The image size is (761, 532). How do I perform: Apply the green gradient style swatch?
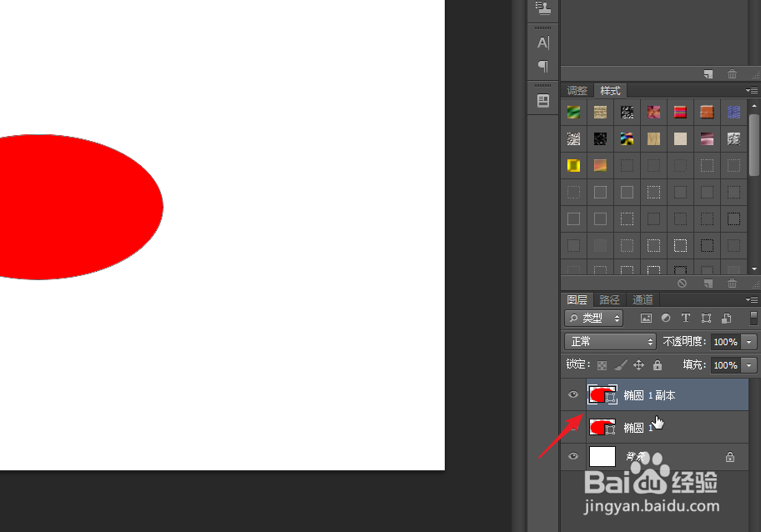(x=573, y=113)
